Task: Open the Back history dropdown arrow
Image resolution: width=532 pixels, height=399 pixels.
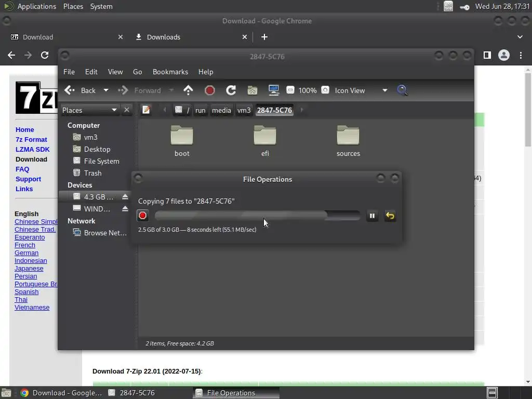Action: point(106,90)
